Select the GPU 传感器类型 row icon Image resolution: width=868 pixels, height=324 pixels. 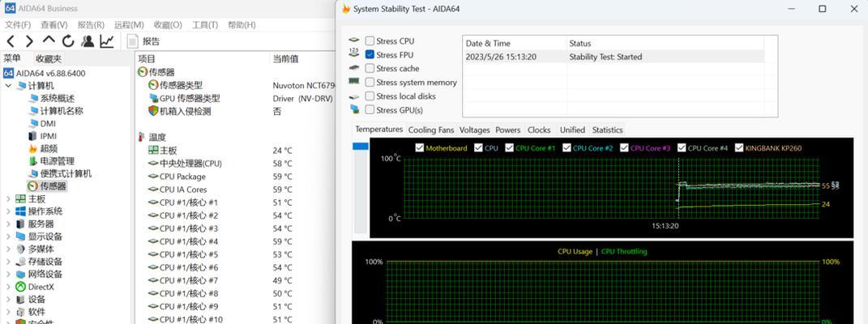153,98
